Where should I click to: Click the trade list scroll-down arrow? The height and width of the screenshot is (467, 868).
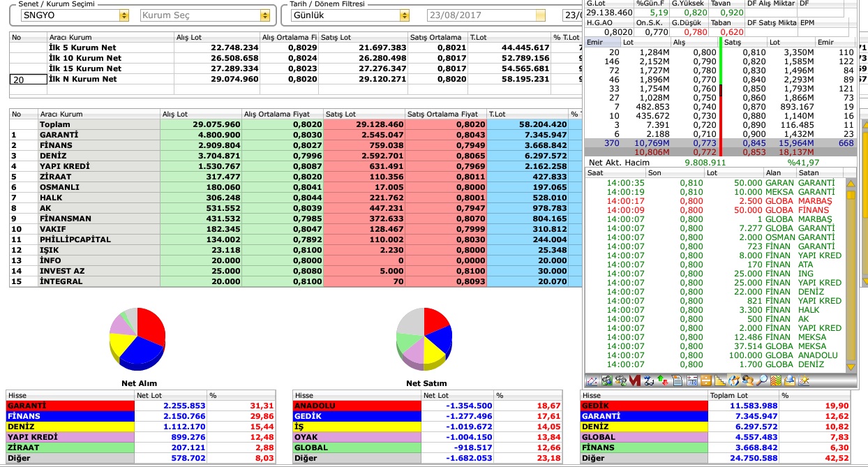(x=851, y=366)
